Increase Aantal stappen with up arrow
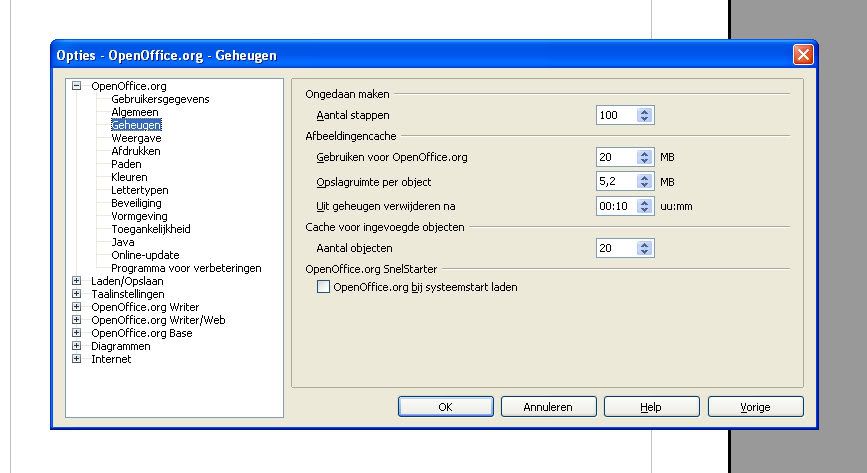 click(x=644, y=112)
